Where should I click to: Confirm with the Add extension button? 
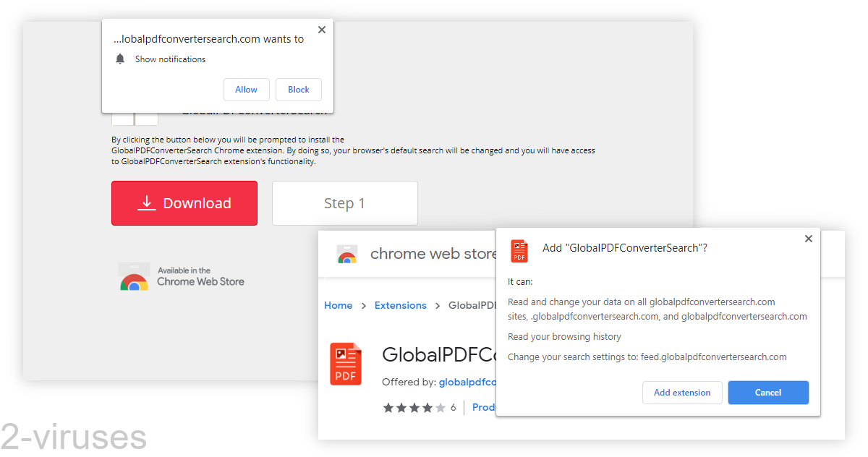tap(682, 392)
